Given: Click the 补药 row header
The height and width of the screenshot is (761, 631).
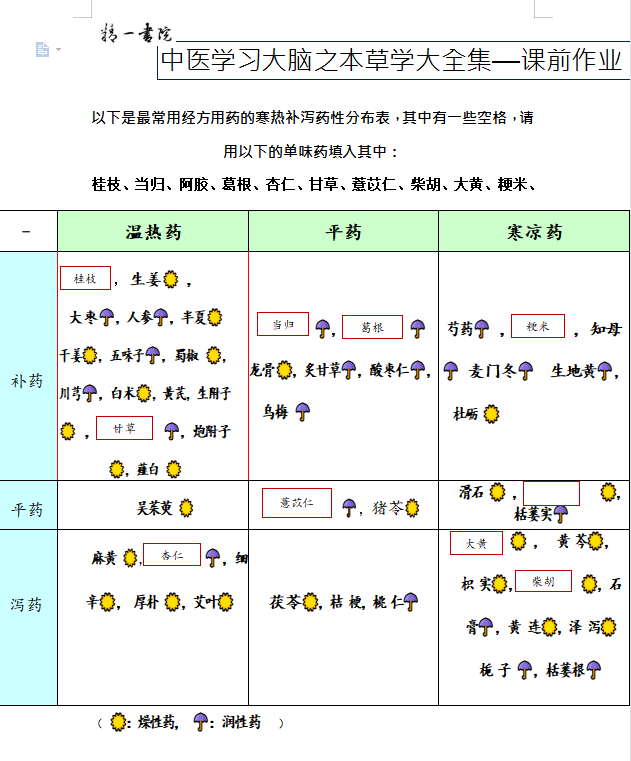Looking at the screenshot, I should pos(28,366).
